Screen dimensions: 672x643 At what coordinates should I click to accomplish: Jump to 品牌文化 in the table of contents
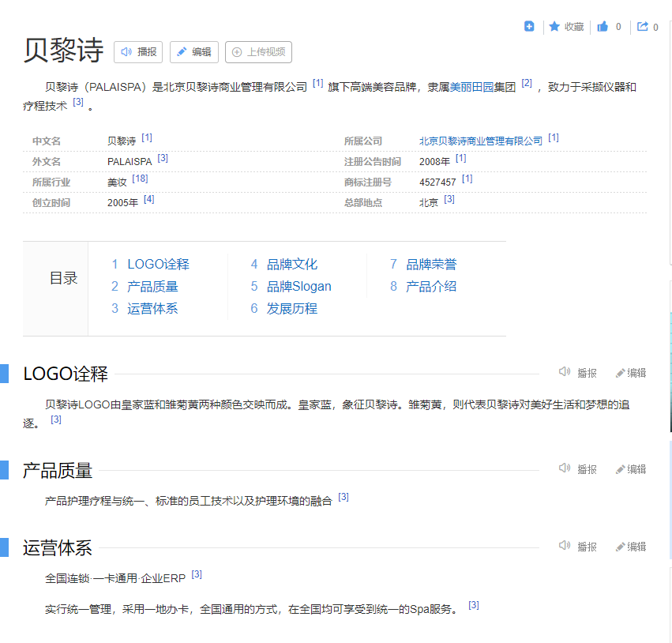tap(292, 264)
